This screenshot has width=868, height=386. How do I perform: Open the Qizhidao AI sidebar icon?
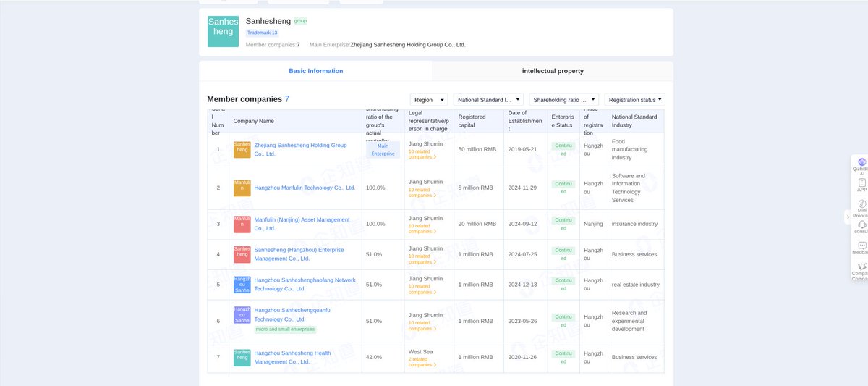click(861, 162)
